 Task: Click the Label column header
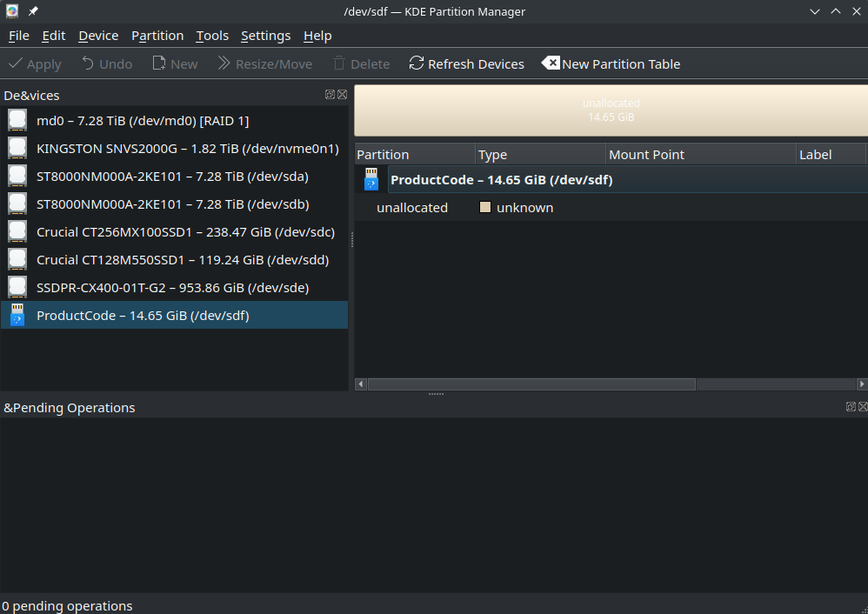pyautogui.click(x=831, y=155)
